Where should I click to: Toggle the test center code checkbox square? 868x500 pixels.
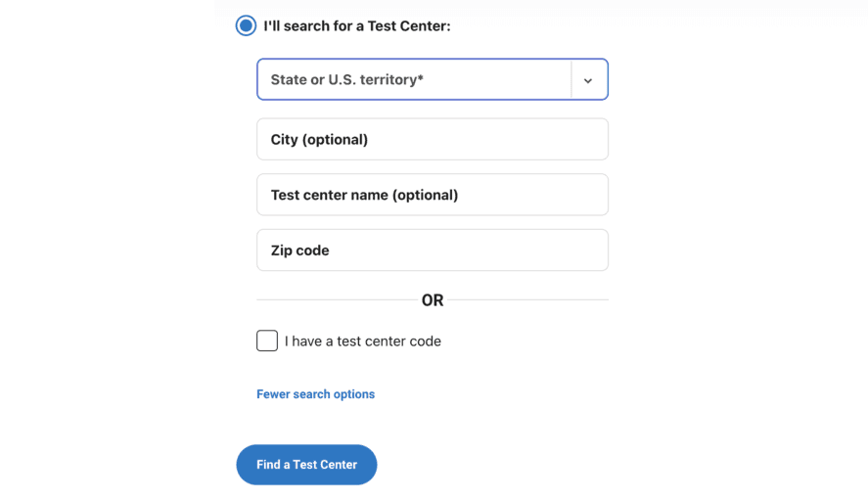pos(267,341)
